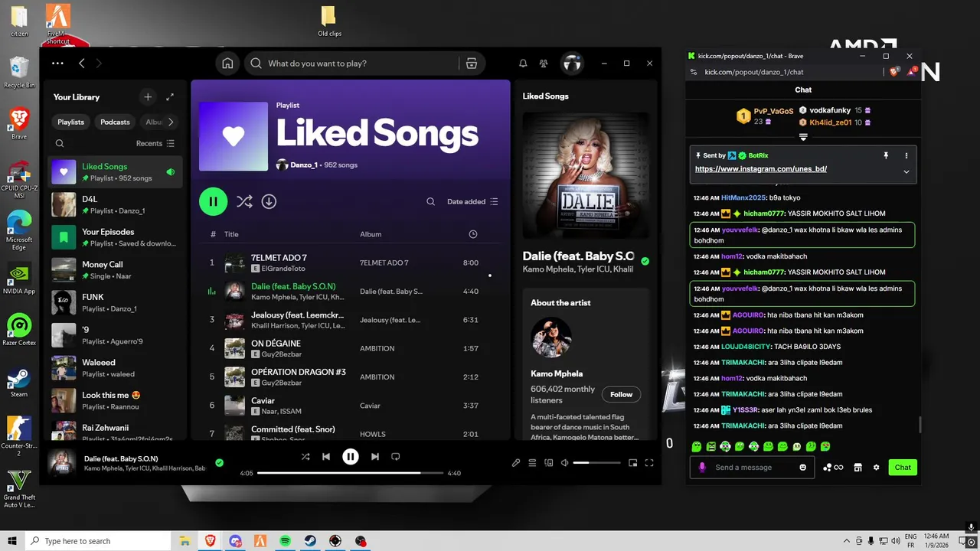Open the pinned message three-dot options
The height and width of the screenshot is (551, 980).
pos(906,155)
